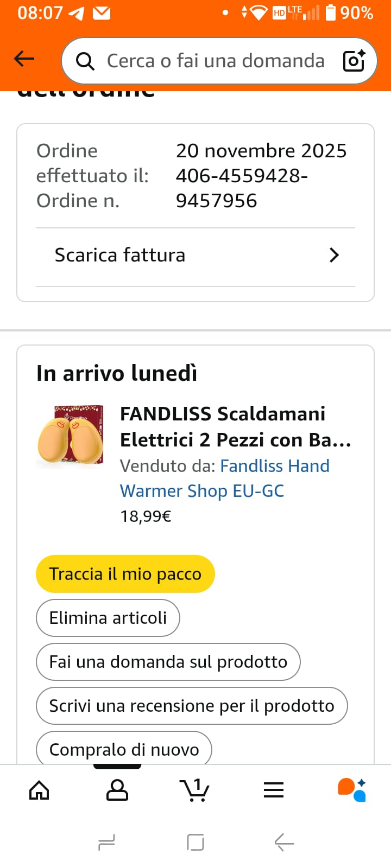The image size is (391, 868).
Task: Tap Android back navigation button
Action: (x=284, y=843)
